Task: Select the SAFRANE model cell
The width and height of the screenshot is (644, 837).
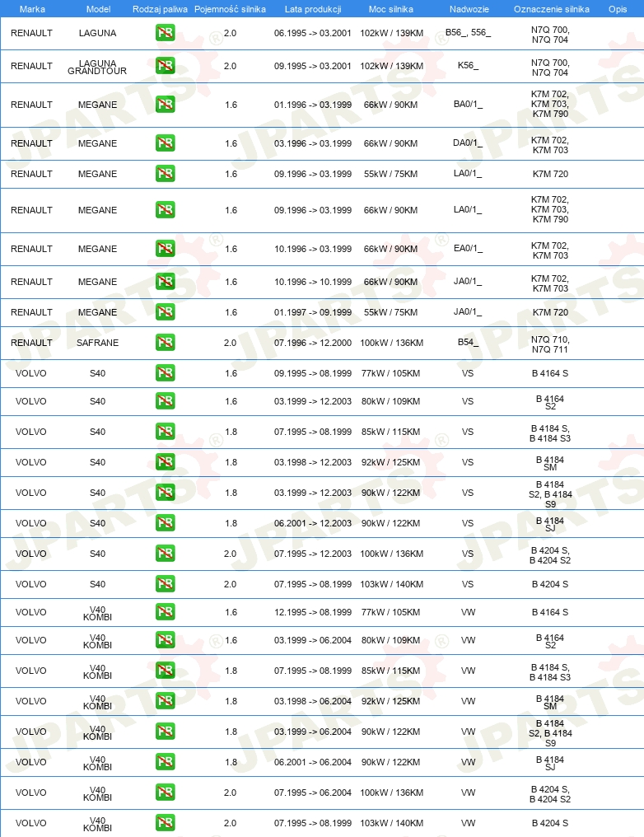Action: tap(98, 343)
